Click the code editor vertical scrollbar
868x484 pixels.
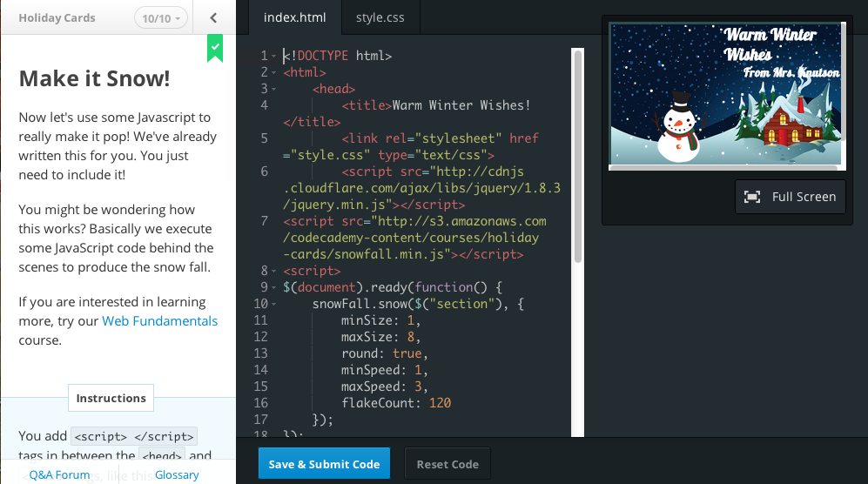578,157
